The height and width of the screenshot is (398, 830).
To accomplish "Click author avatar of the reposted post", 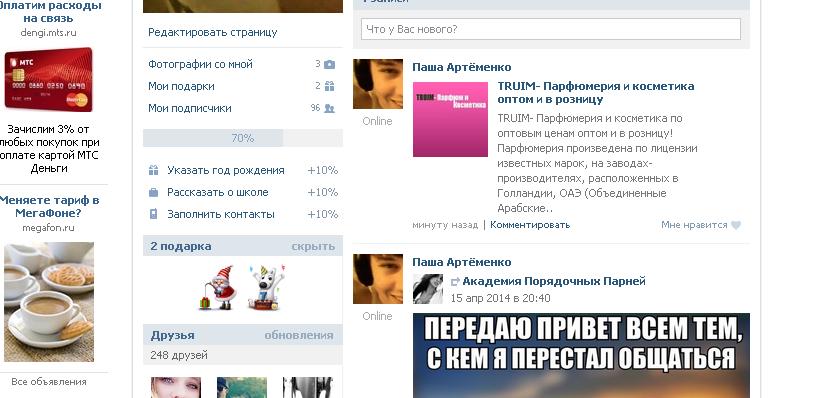I will [378, 279].
